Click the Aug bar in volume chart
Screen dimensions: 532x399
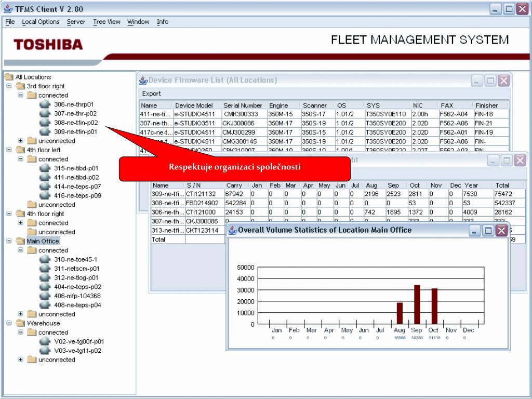click(400, 313)
